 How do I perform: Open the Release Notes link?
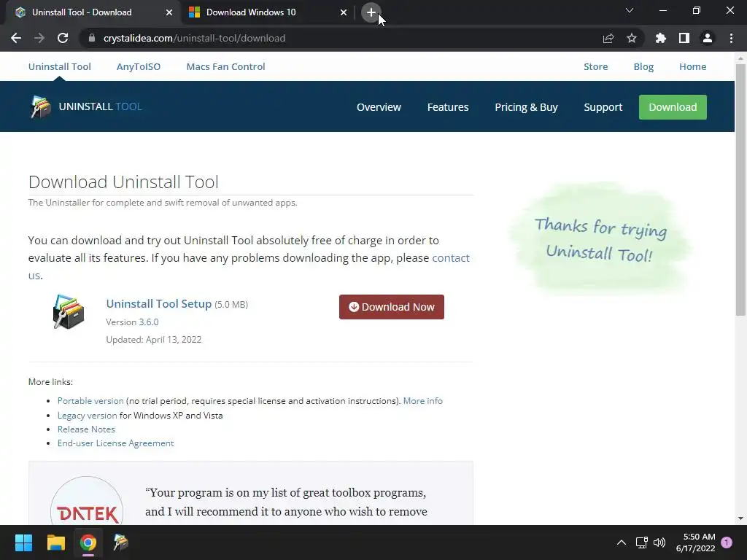[x=86, y=429]
